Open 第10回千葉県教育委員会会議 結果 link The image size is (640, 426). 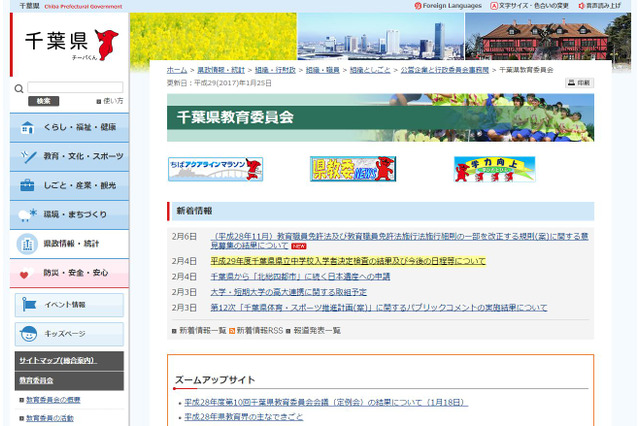[x=326, y=403]
